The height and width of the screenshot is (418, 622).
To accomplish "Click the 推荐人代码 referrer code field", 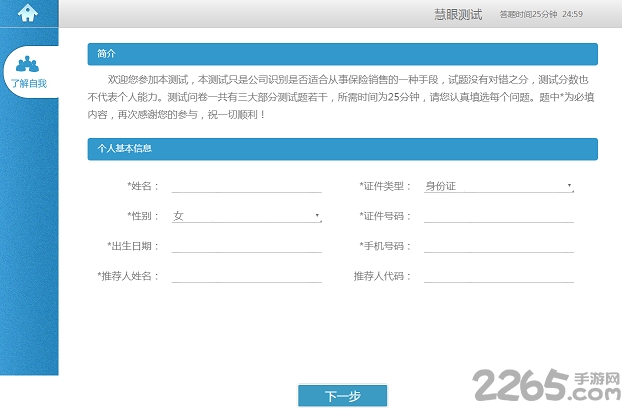I will [498, 276].
